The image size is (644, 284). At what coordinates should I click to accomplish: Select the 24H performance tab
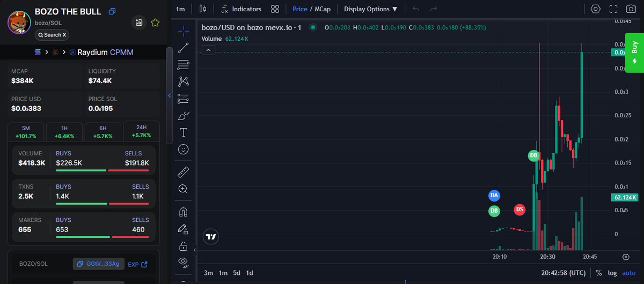coord(141,131)
